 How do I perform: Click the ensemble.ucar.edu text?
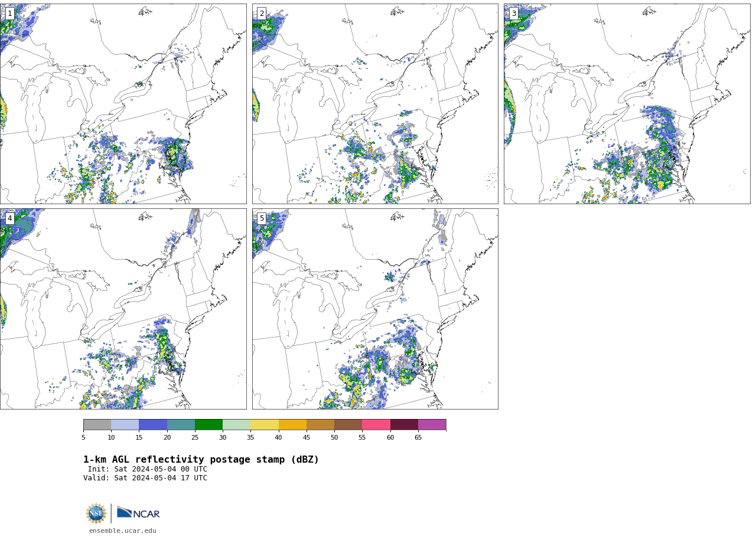click(123, 531)
